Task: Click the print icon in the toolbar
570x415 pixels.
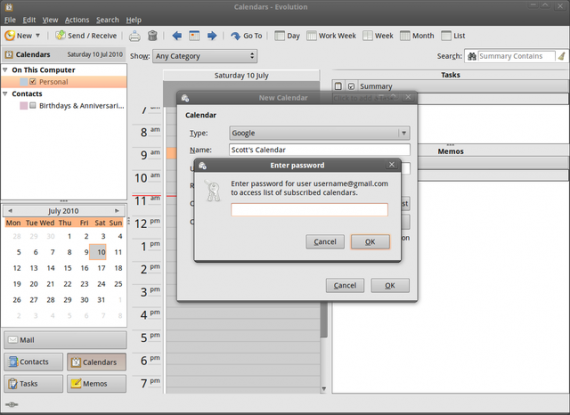Action: click(135, 36)
